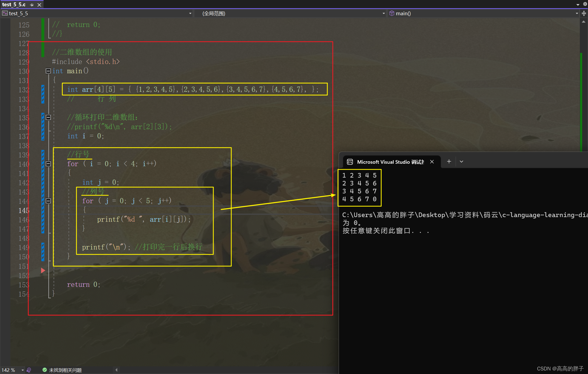Click the green no-issues-found check icon
This screenshot has width=588, height=374.
pos(45,370)
